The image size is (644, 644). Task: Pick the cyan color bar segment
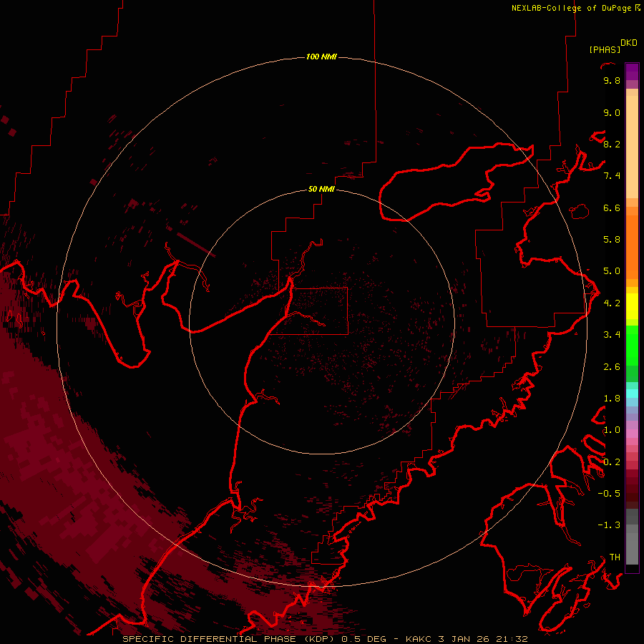[x=632, y=393]
